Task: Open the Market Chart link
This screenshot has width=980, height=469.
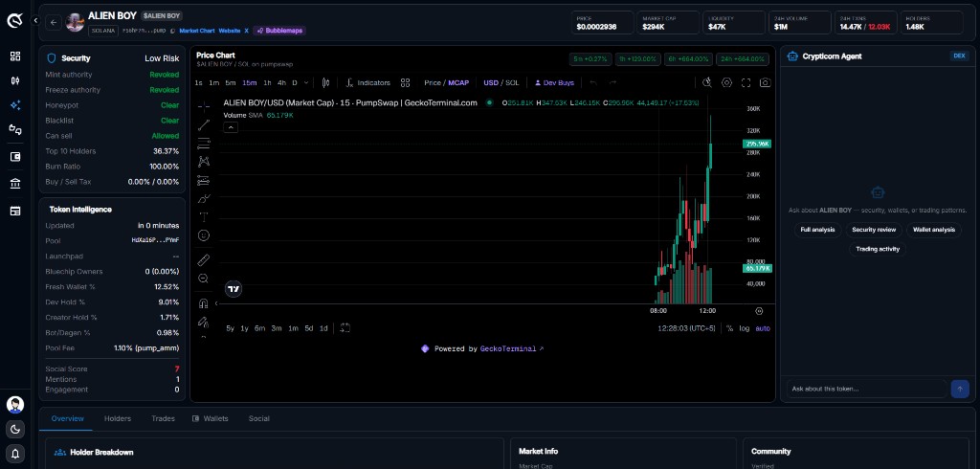Action: tap(197, 31)
